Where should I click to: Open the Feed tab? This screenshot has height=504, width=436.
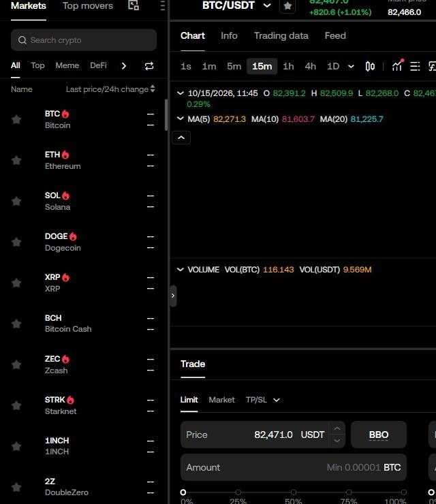click(335, 35)
